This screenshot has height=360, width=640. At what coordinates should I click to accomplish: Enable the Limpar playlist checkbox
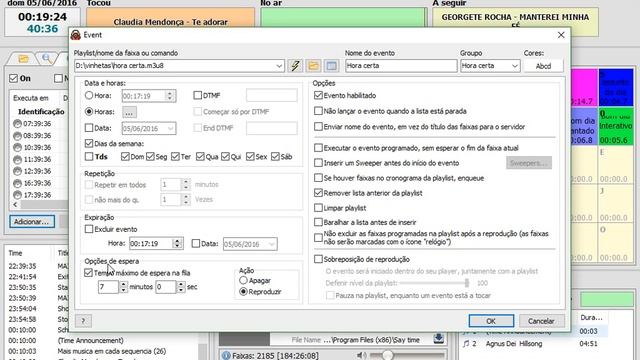click(318, 208)
